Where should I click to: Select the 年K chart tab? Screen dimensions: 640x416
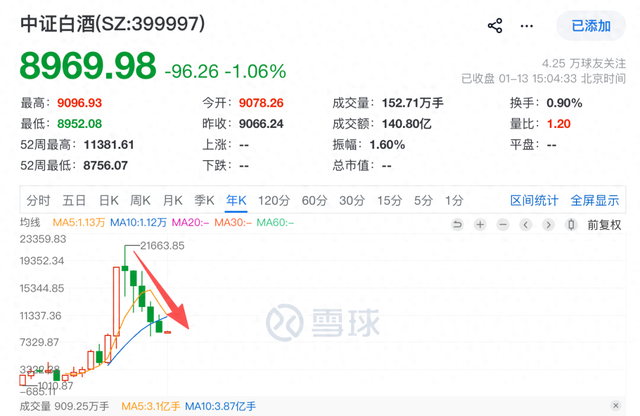coord(236,200)
